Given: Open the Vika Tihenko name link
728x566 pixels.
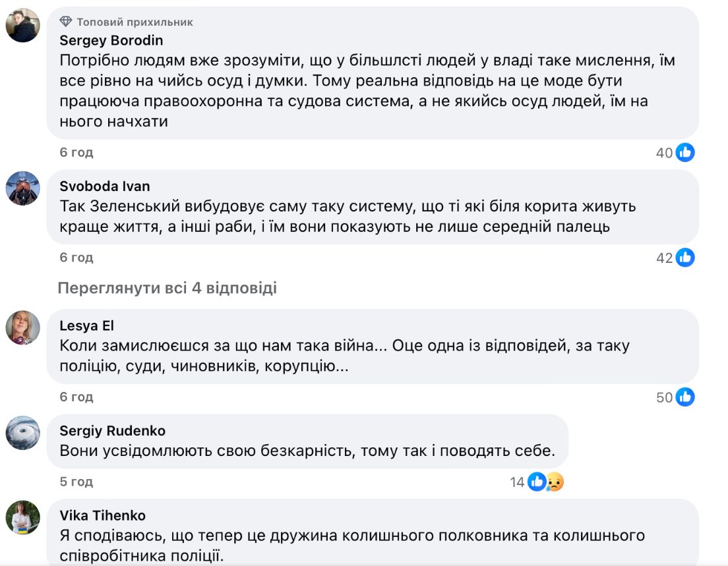Looking at the screenshot, I should [x=102, y=515].
